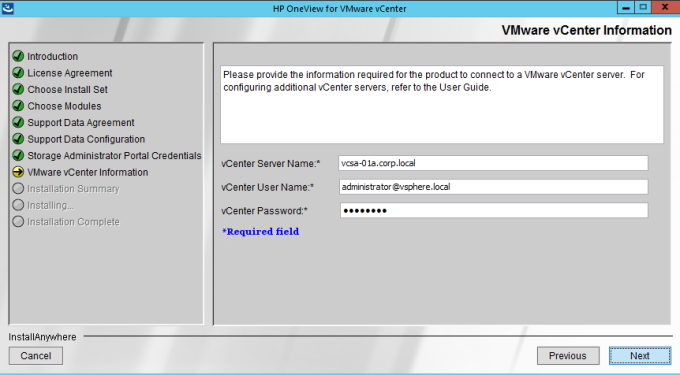Click the 'vCenter User Name:*' label
680x375 pixels.
pos(268,187)
